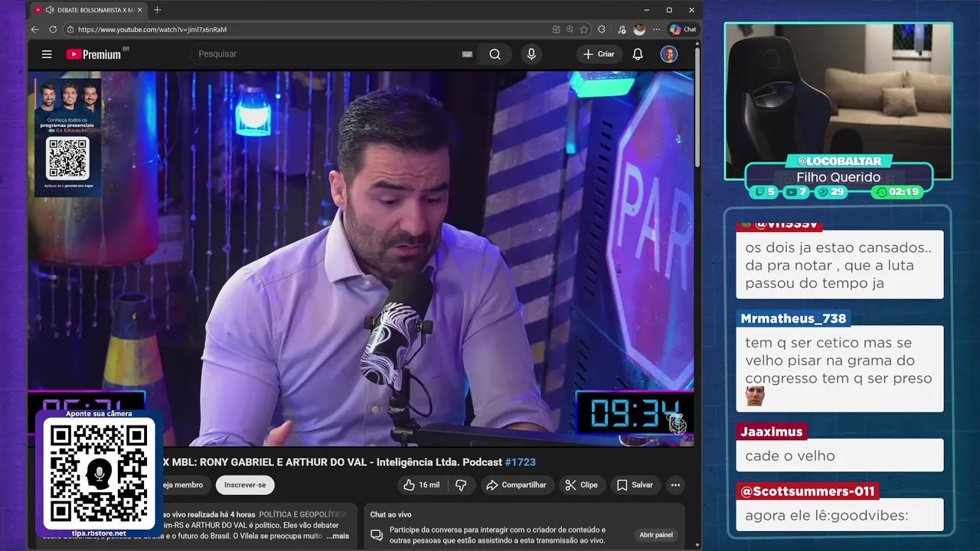Click the Mrmatheus_738 chat username
The width and height of the screenshot is (980, 551).
(x=793, y=318)
